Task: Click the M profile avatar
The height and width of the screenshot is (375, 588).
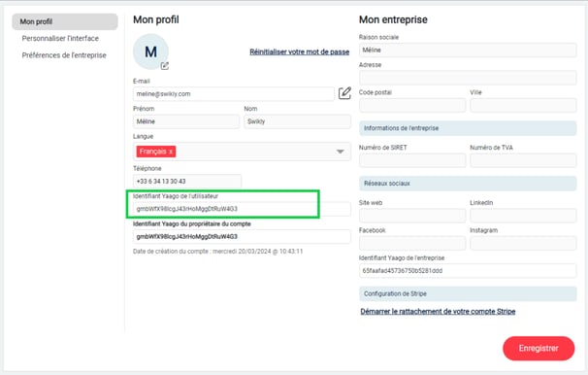Action: 150,51
